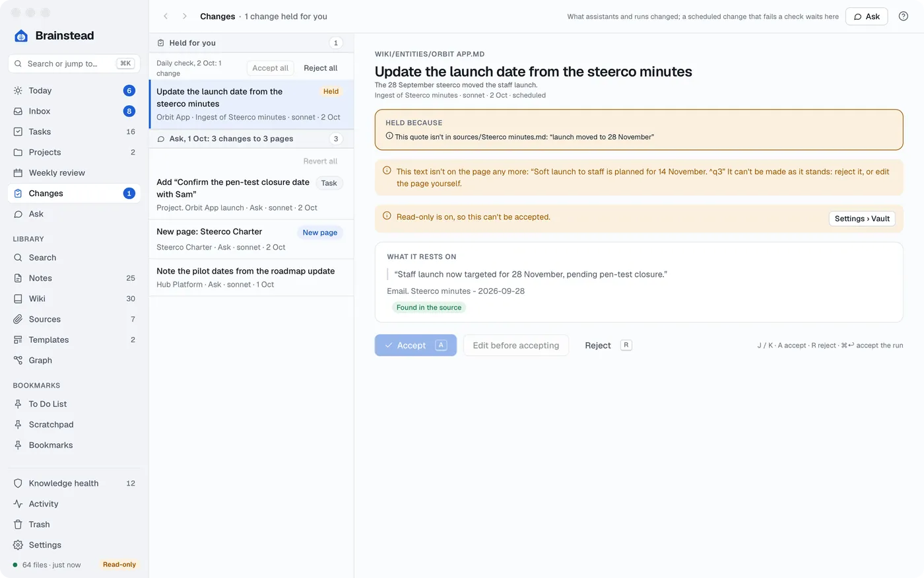The image size is (924, 578).
Task: Open Today in the sidebar
Action: 74,90
